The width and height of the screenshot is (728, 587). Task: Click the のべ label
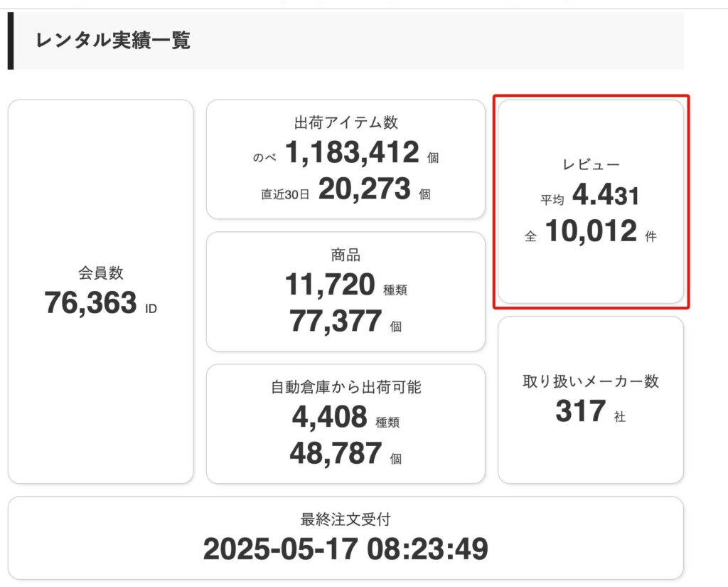coord(264,157)
